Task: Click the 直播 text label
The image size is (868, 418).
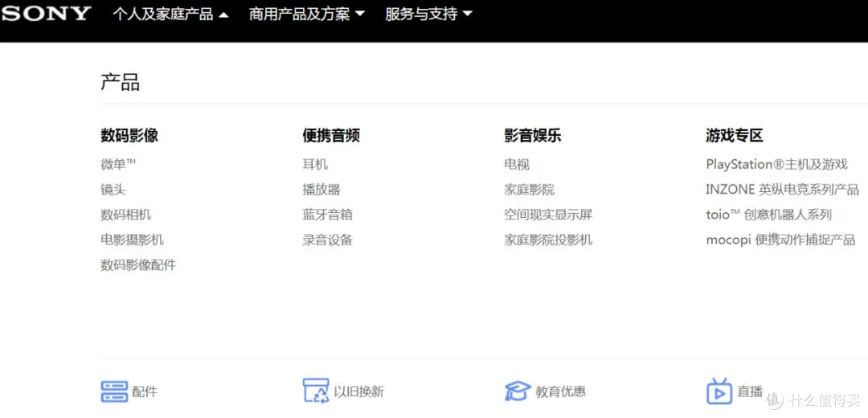Action: [750, 392]
